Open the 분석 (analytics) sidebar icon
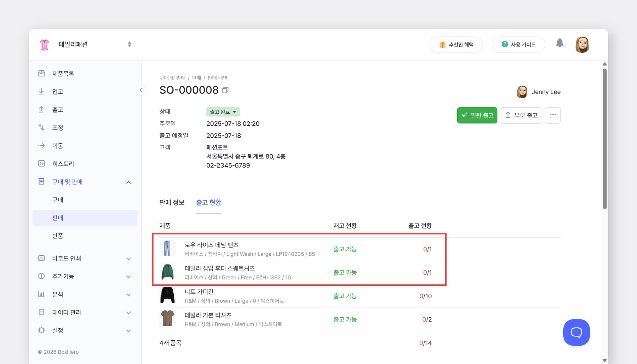 (41, 294)
